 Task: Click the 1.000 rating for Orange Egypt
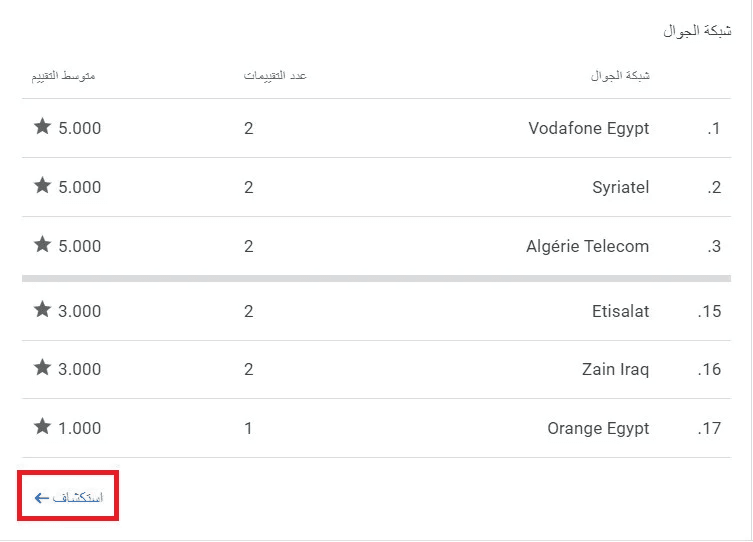pyautogui.click(x=80, y=428)
